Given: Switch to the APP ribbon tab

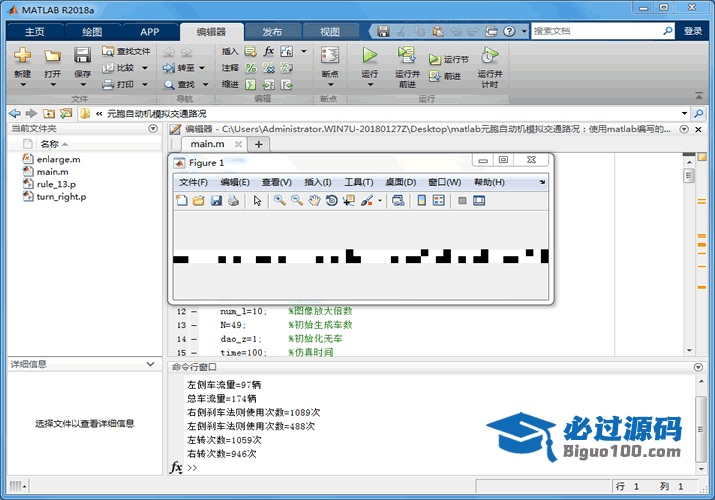Looking at the screenshot, I should click(x=150, y=31).
